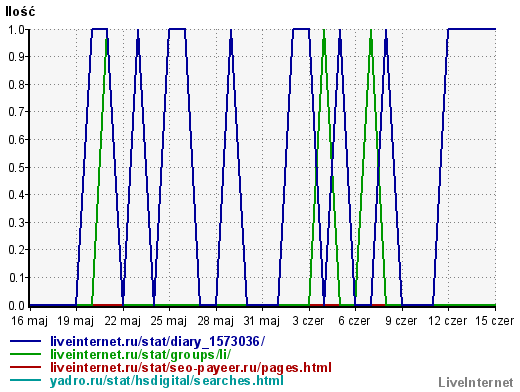520x392 pixels.
Task: Click the 31 maj date label
Action: (262, 321)
